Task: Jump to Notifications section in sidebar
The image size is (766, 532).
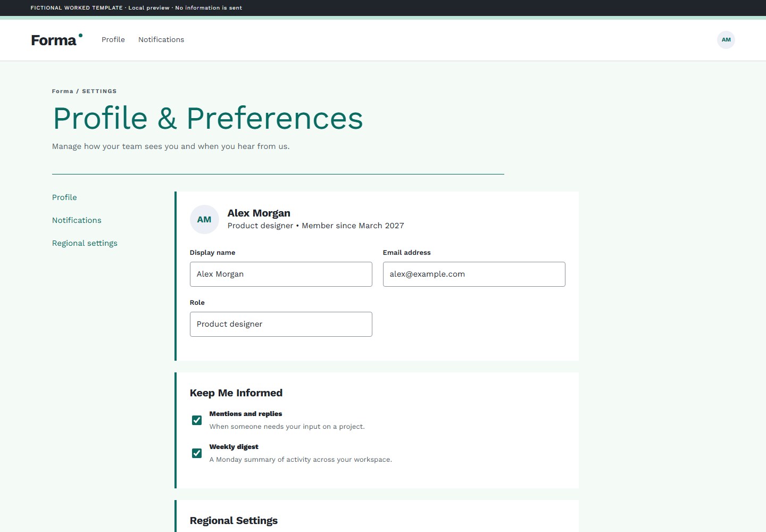Action: click(77, 220)
